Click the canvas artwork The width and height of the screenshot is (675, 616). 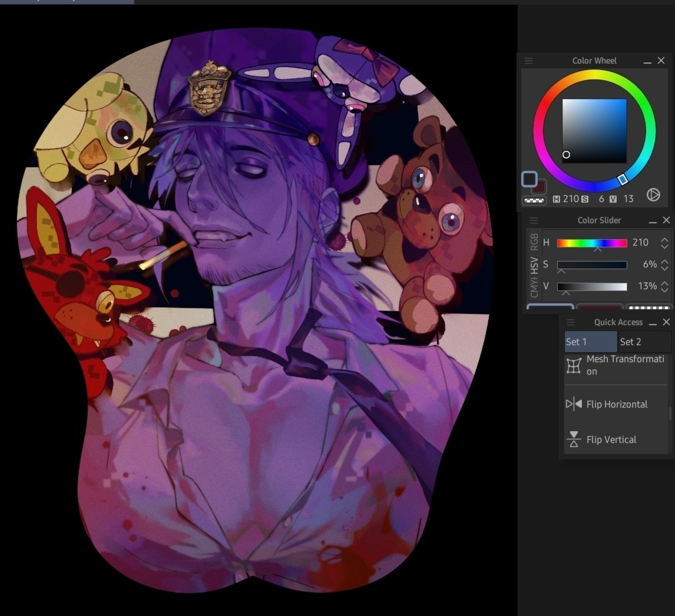click(x=256, y=310)
